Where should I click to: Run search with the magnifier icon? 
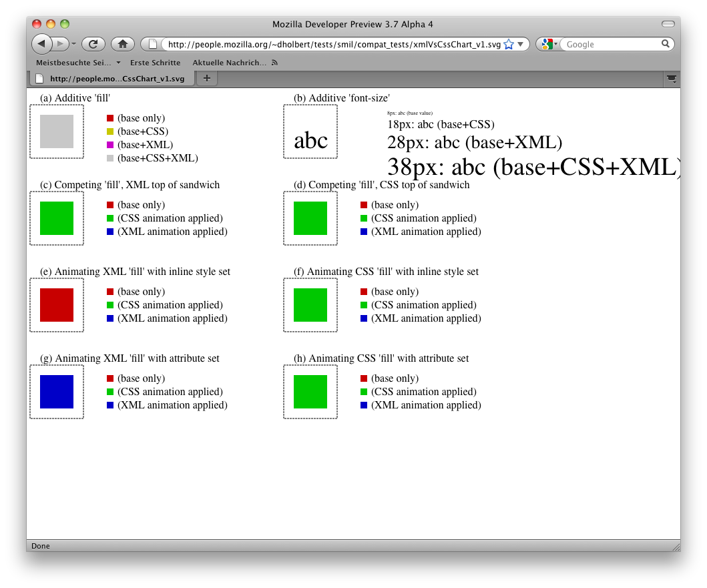[x=666, y=44]
